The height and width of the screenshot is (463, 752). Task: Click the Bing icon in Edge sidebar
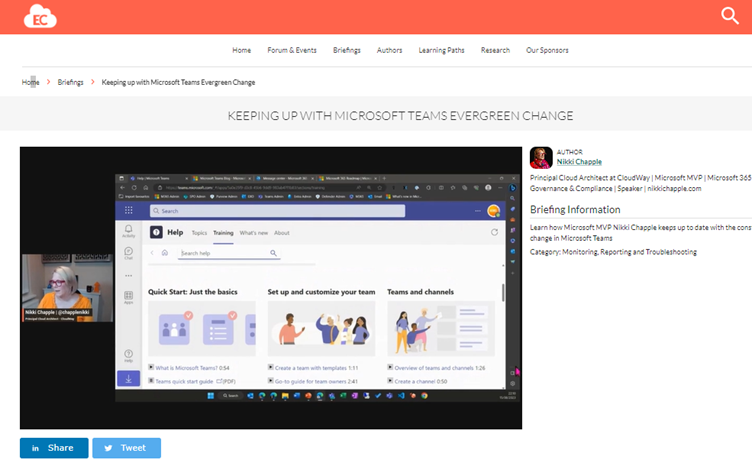pyautogui.click(x=512, y=188)
